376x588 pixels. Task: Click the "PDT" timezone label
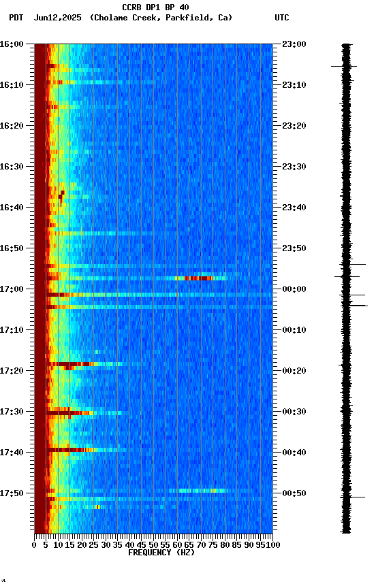point(16,18)
